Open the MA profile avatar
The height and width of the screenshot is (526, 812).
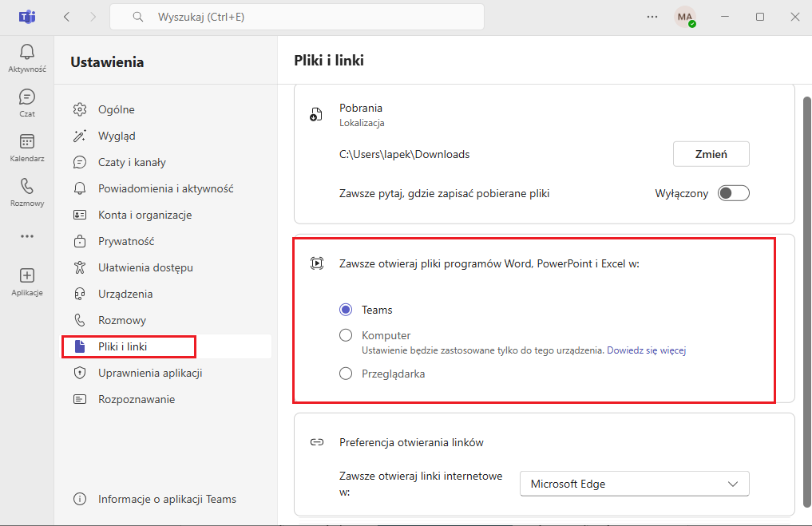[x=684, y=17]
